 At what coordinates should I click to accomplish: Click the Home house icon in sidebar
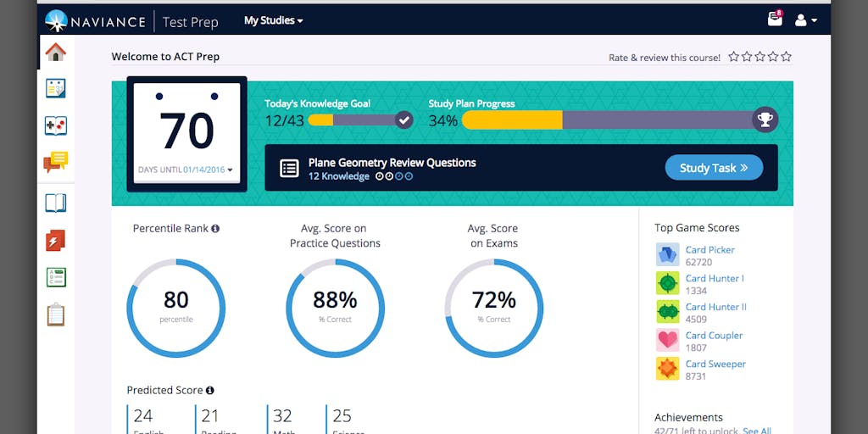[x=56, y=53]
